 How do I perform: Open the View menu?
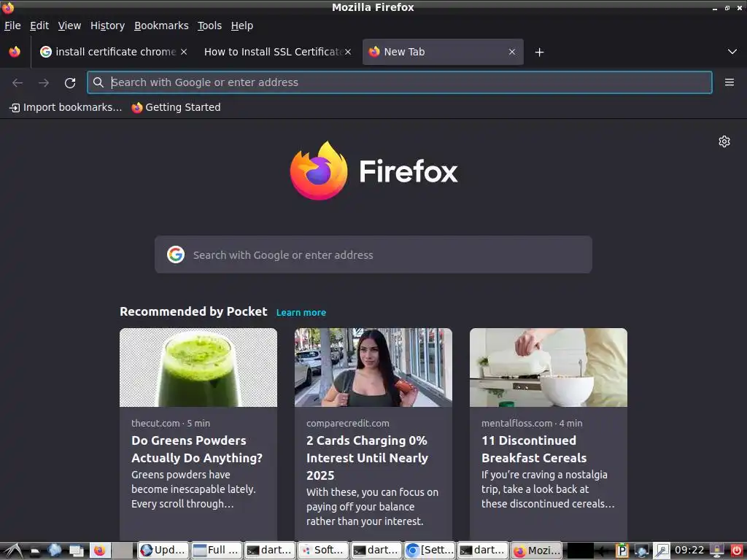[69, 26]
